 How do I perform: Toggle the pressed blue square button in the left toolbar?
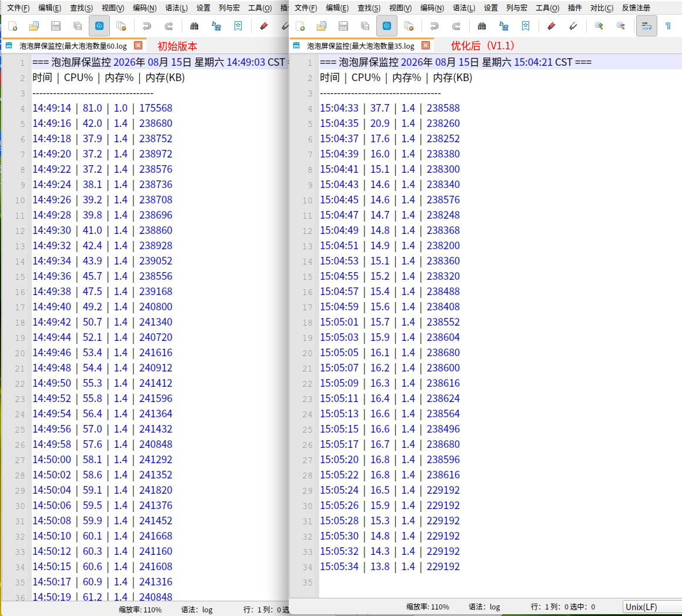[99, 26]
